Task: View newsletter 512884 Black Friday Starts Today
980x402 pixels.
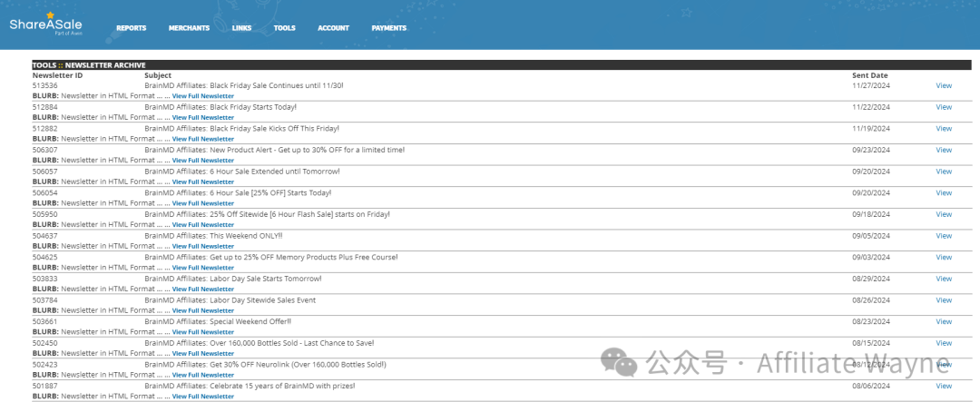Action: point(944,107)
